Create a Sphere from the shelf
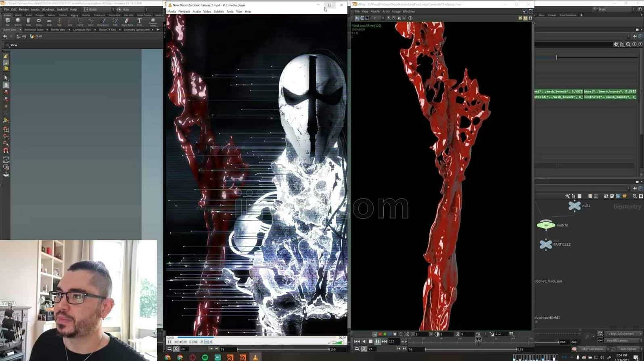 (x=18, y=22)
